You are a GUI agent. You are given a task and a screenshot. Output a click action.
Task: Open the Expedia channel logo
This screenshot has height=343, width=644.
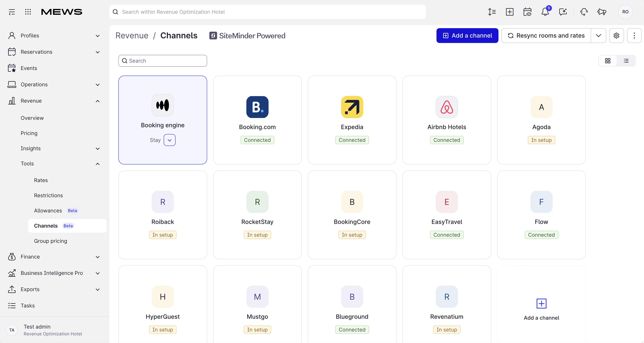352,107
